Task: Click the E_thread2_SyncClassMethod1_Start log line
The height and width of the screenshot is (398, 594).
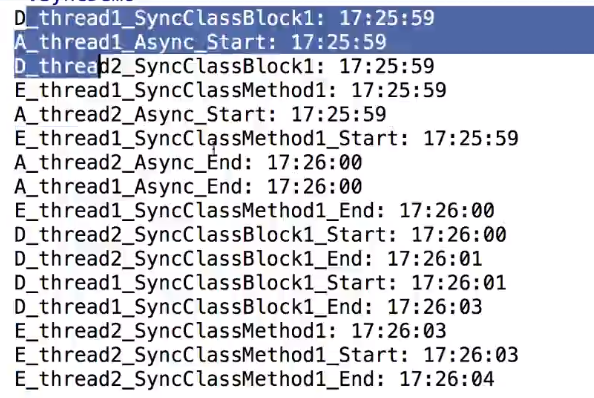Action: [266, 356]
